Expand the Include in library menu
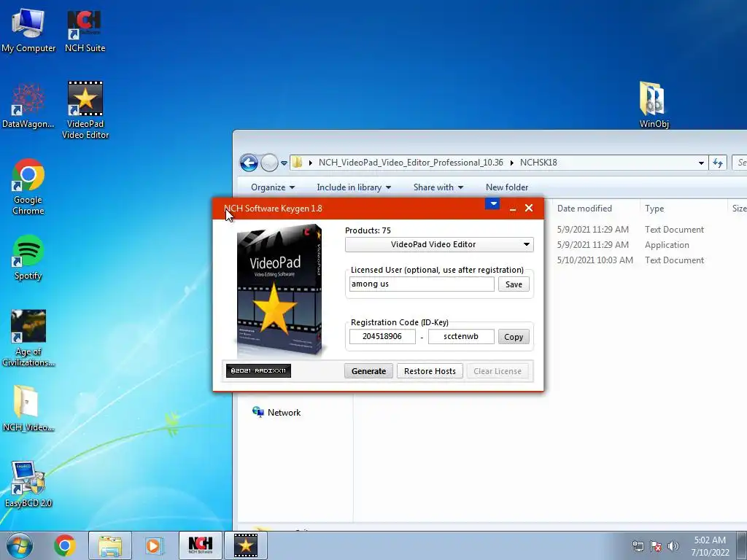747x560 pixels. 354,187
